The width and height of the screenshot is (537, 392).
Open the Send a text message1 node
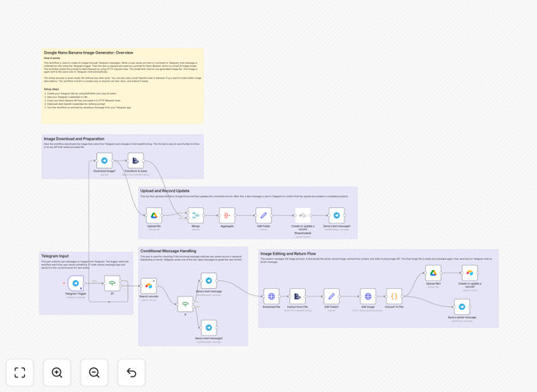tap(337, 216)
